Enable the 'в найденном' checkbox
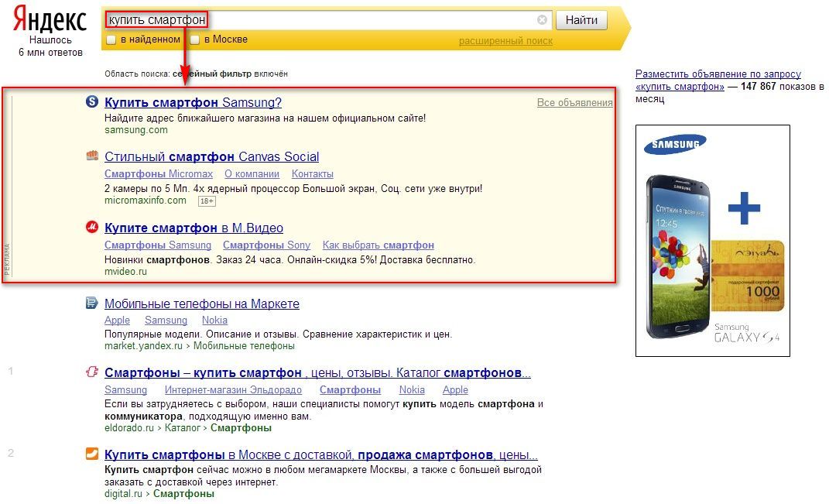Image resolution: width=829 pixels, height=504 pixels. tap(111, 39)
